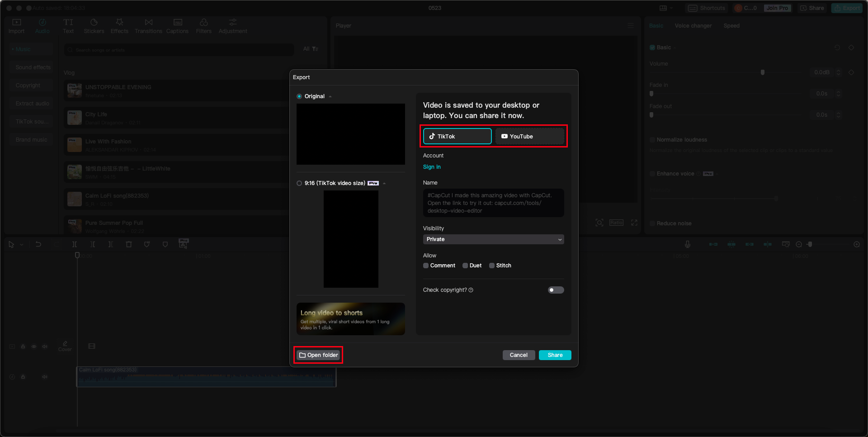Viewport: 868px width, 437px height.
Task: Enable the Duet checkbox
Action: pos(465,266)
